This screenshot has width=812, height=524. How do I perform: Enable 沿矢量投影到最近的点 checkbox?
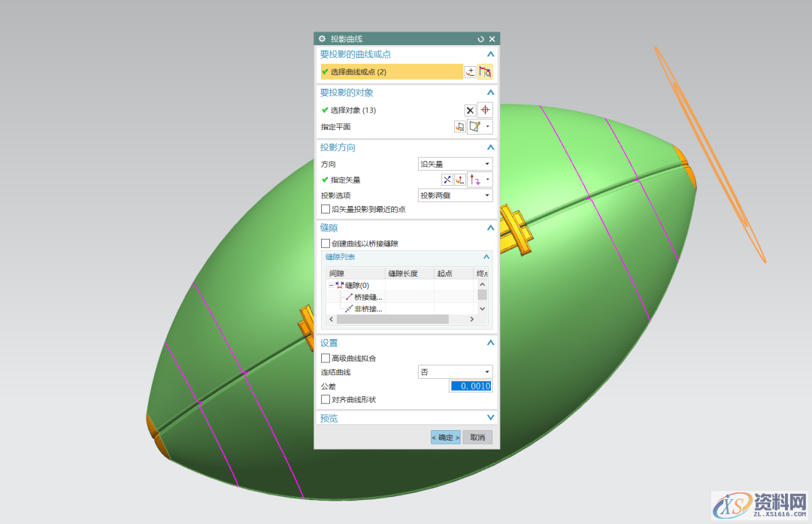(326, 209)
